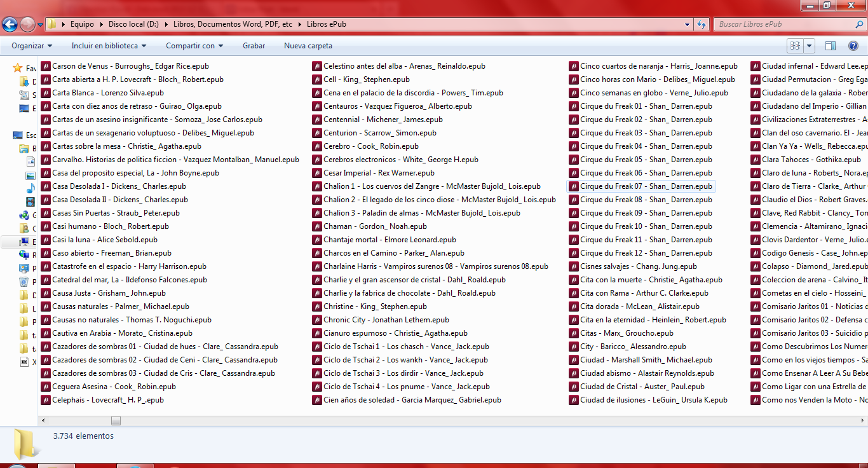
Task: Go back with the Back arrow button
Action: tap(10, 25)
